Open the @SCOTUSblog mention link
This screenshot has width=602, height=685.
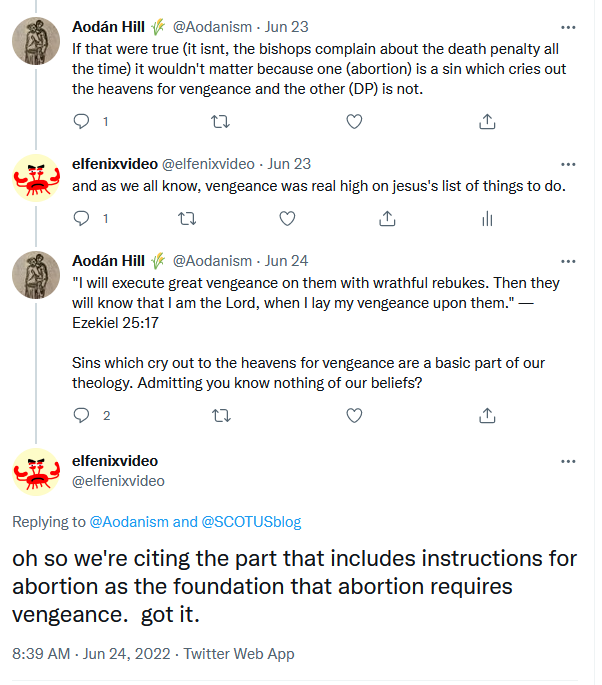point(252,521)
